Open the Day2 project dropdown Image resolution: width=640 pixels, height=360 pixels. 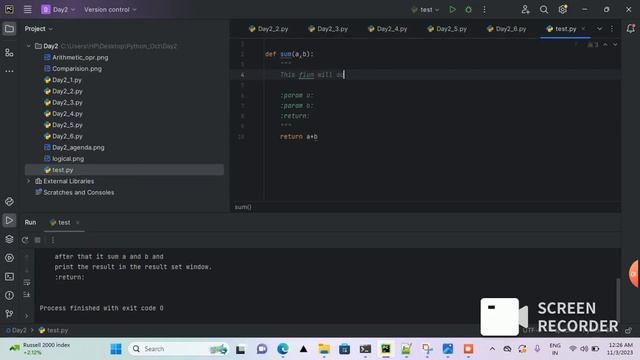[58, 9]
